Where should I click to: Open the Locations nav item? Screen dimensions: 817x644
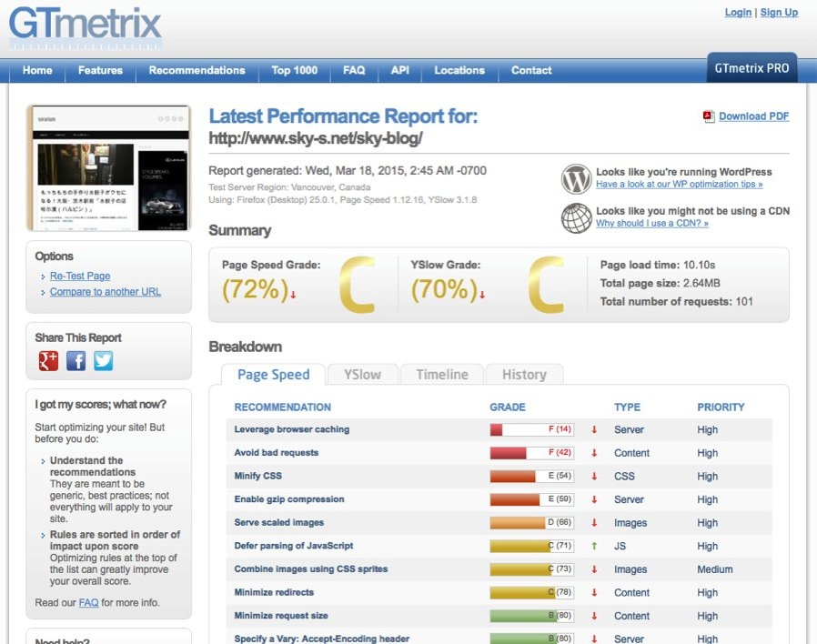(459, 70)
